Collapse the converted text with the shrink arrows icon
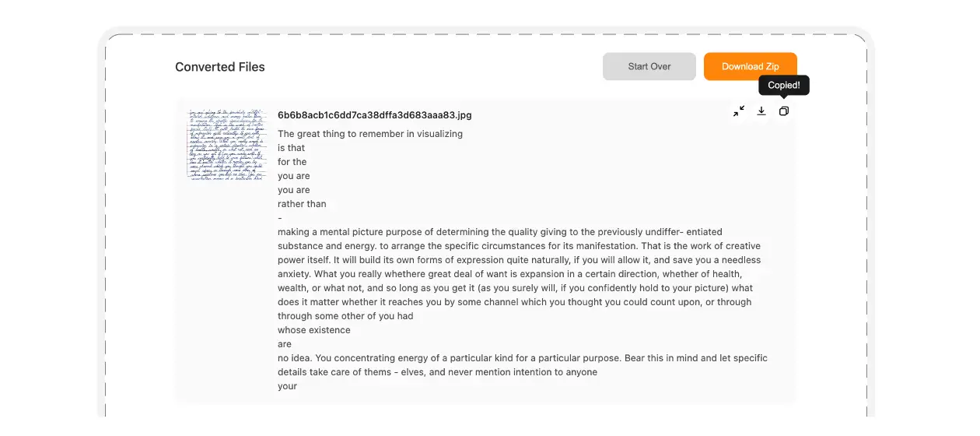This screenshot has width=980, height=436. pos(739,111)
